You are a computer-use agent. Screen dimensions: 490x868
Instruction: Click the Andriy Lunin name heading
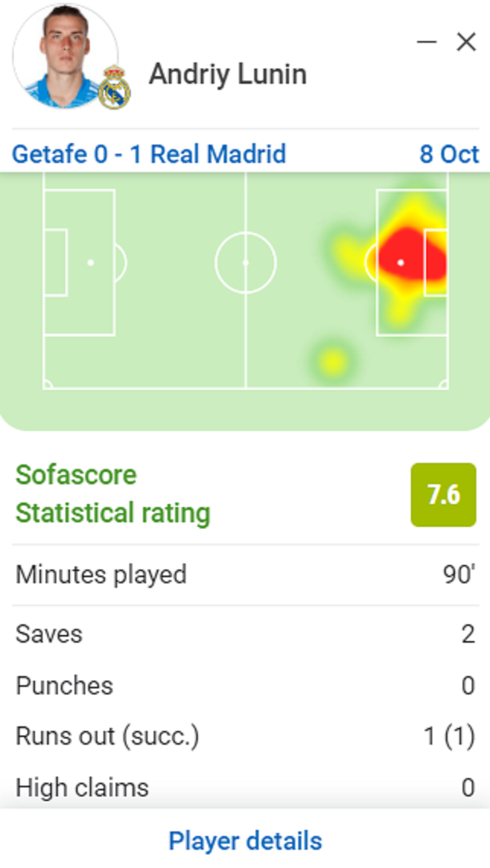[228, 75]
